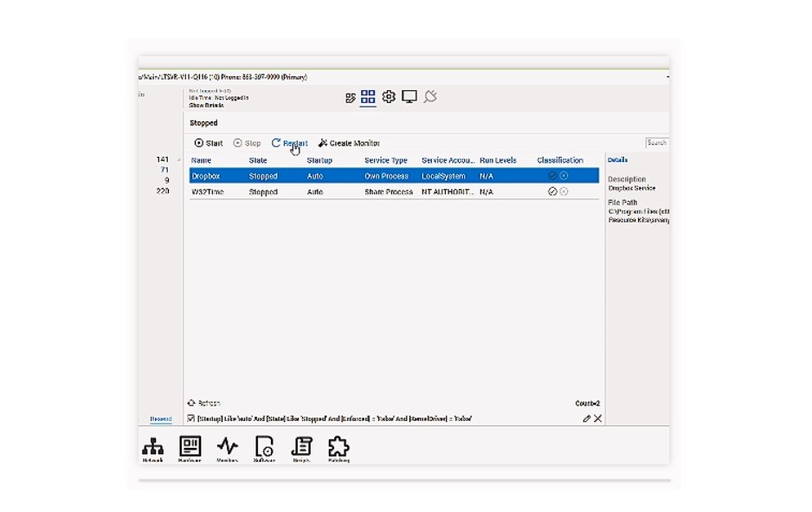Click the checkmark classification icon for W32Time
Screen dimensions: 812x512
coord(552,191)
